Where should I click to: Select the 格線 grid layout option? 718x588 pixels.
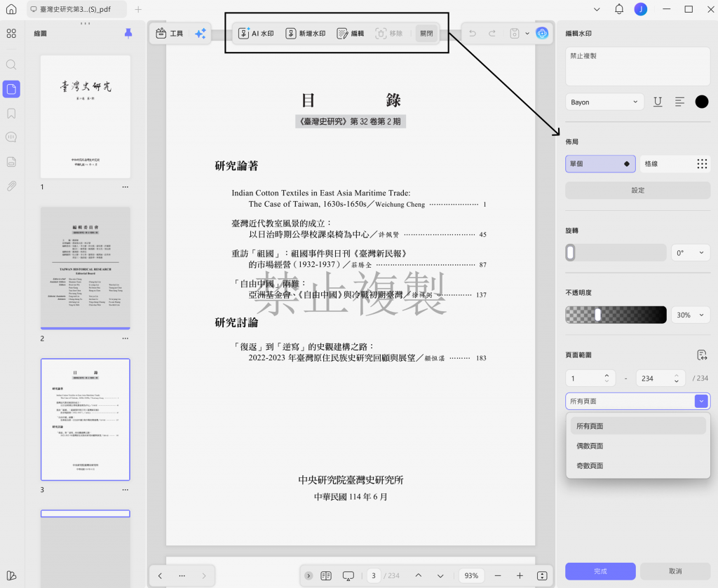(x=675, y=164)
